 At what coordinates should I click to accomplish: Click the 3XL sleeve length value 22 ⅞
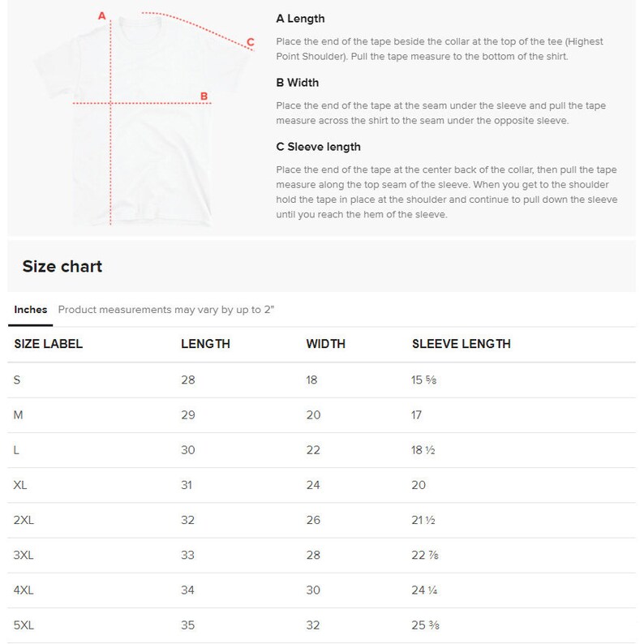[425, 556]
